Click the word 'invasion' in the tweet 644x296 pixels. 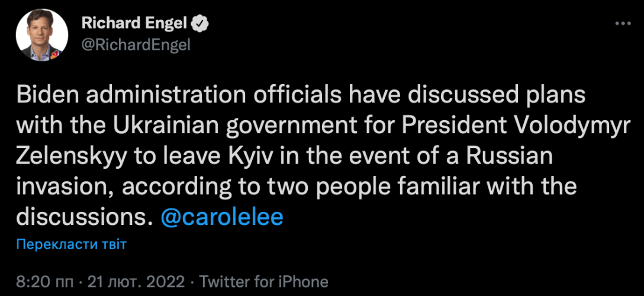click(x=63, y=186)
